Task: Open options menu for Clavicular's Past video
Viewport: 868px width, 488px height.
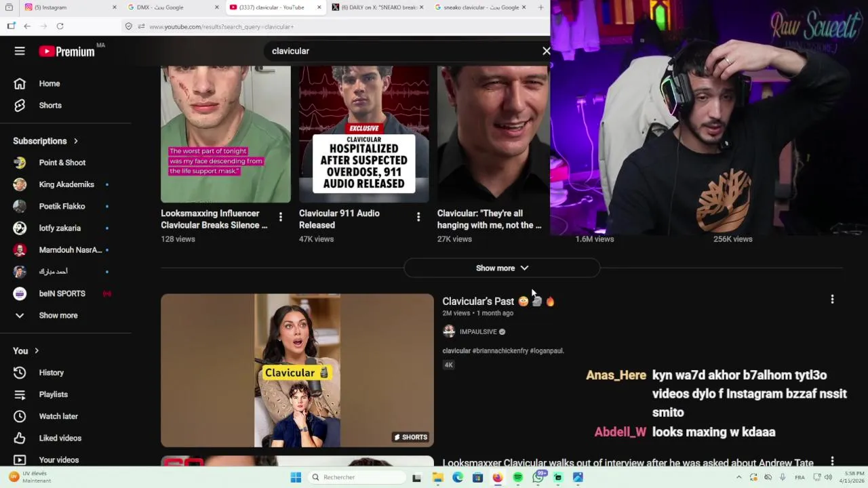Action: tap(832, 299)
